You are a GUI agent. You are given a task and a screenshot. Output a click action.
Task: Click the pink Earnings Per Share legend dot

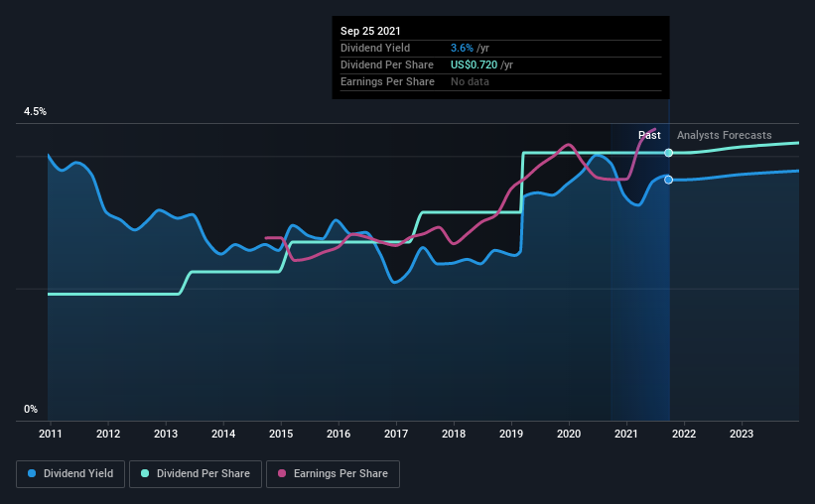(x=282, y=473)
